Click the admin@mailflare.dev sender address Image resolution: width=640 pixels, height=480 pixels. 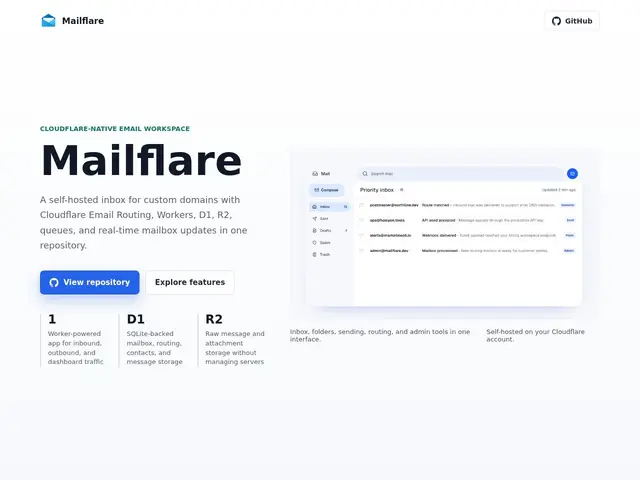point(389,251)
